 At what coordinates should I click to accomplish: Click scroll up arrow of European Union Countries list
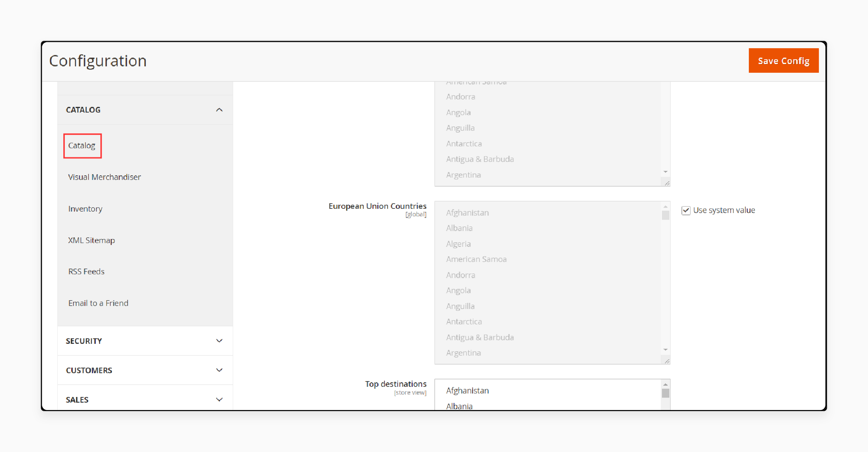point(665,207)
